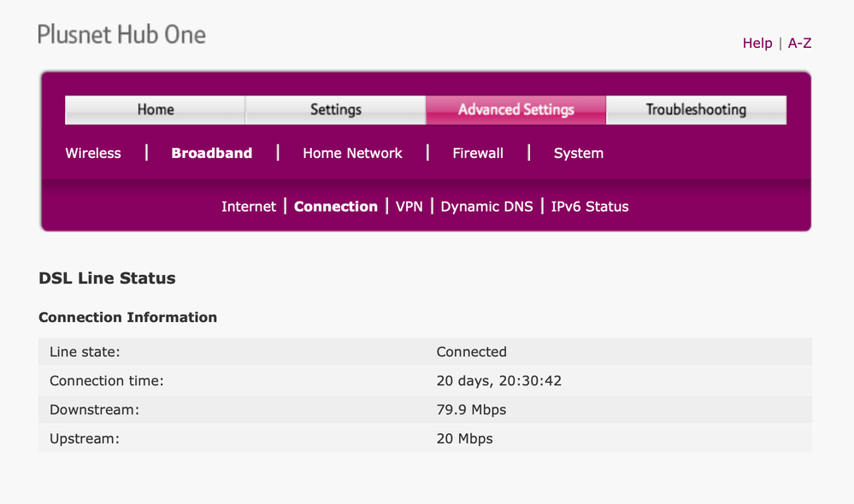Click the Connection time value
854x504 pixels.
click(498, 380)
